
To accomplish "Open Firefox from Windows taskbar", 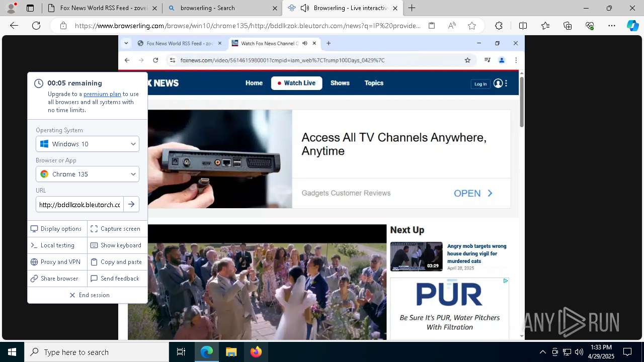I will [256, 352].
